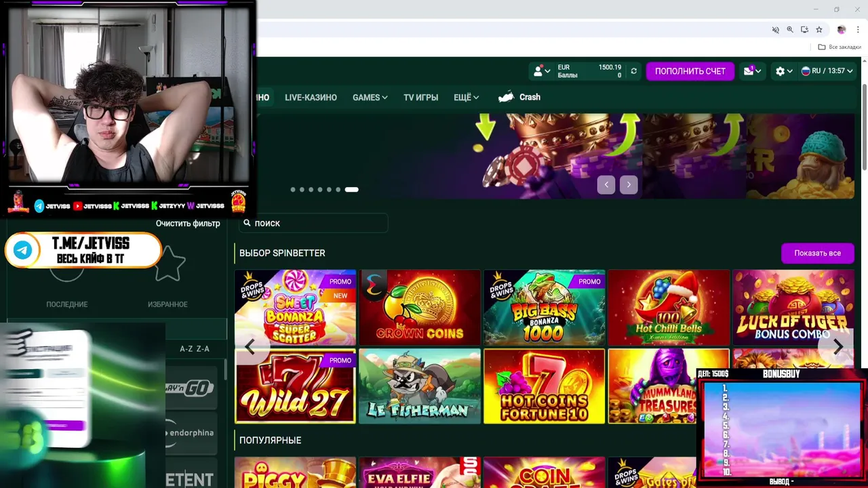Open Eva Elfie game in Популярные

pyautogui.click(x=420, y=472)
